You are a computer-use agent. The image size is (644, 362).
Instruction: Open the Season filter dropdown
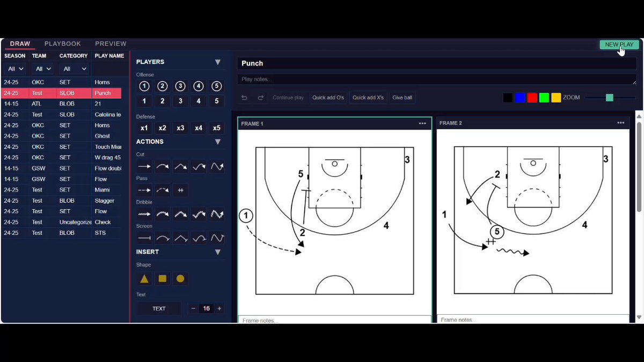pyautogui.click(x=15, y=69)
